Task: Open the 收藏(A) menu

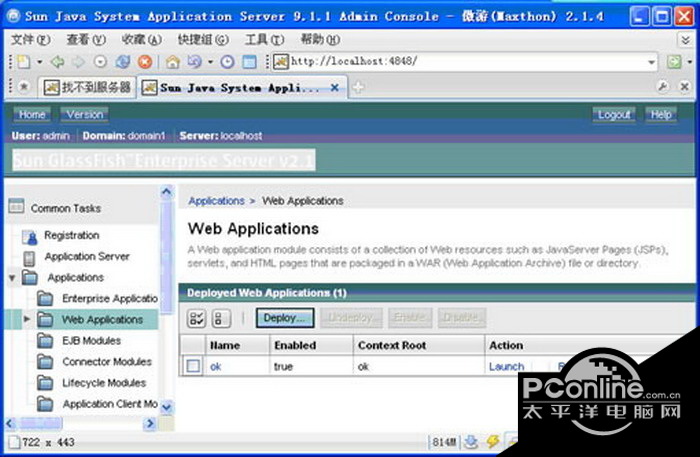Action: click(142, 40)
